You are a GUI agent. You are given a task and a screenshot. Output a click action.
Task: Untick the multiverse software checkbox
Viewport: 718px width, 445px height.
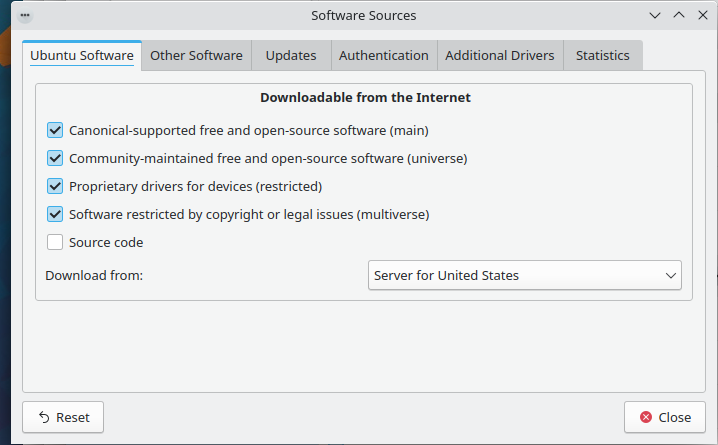click(55, 214)
